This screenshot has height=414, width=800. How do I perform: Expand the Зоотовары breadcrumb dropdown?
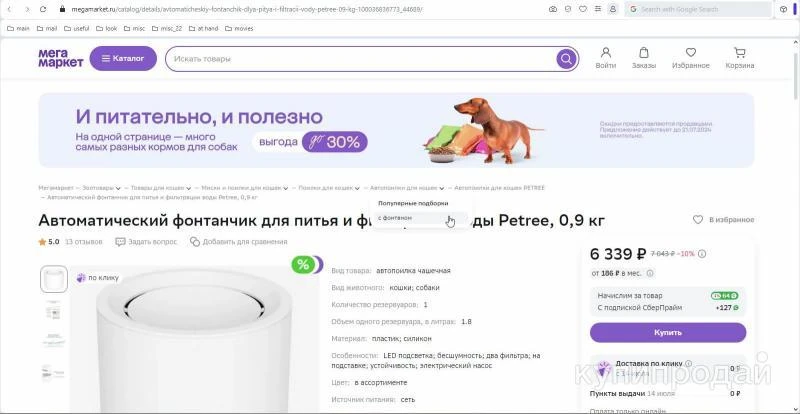[x=118, y=188]
